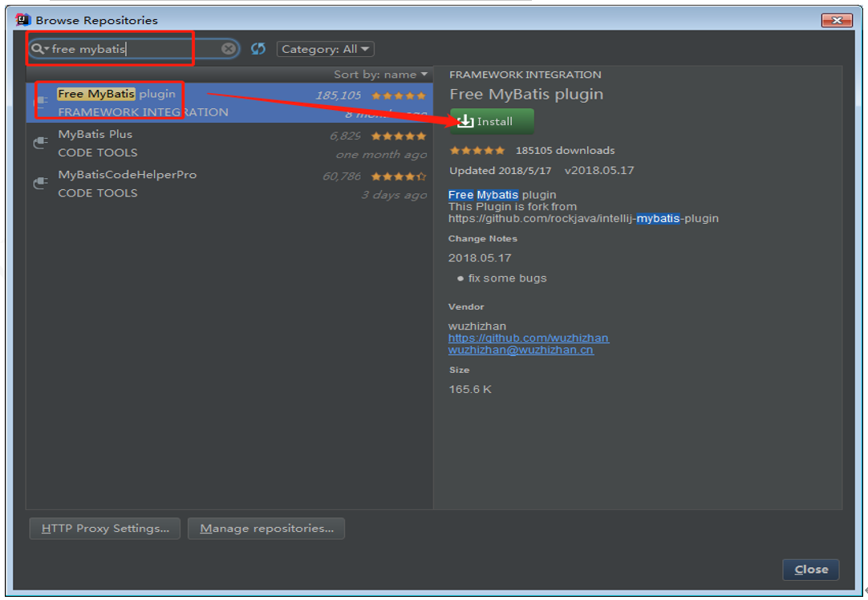Viewport: 868px width, 600px height.
Task: Click the Change Notes heading
Action: [483, 238]
